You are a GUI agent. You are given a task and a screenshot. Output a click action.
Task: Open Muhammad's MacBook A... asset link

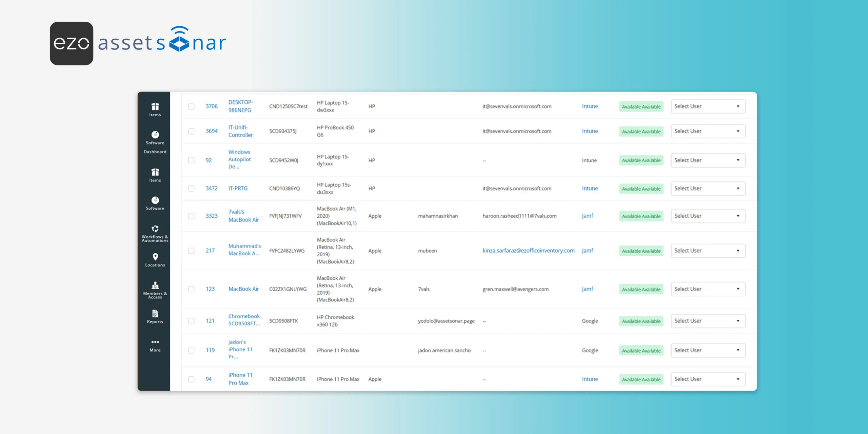coord(245,250)
